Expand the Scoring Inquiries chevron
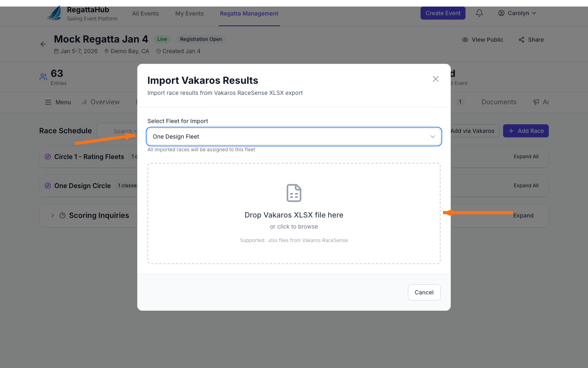Screen dimensions: 588x368 (53, 215)
